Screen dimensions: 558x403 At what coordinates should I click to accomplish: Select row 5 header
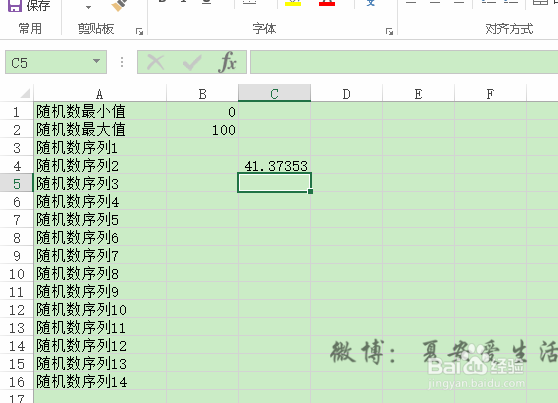tap(16, 183)
